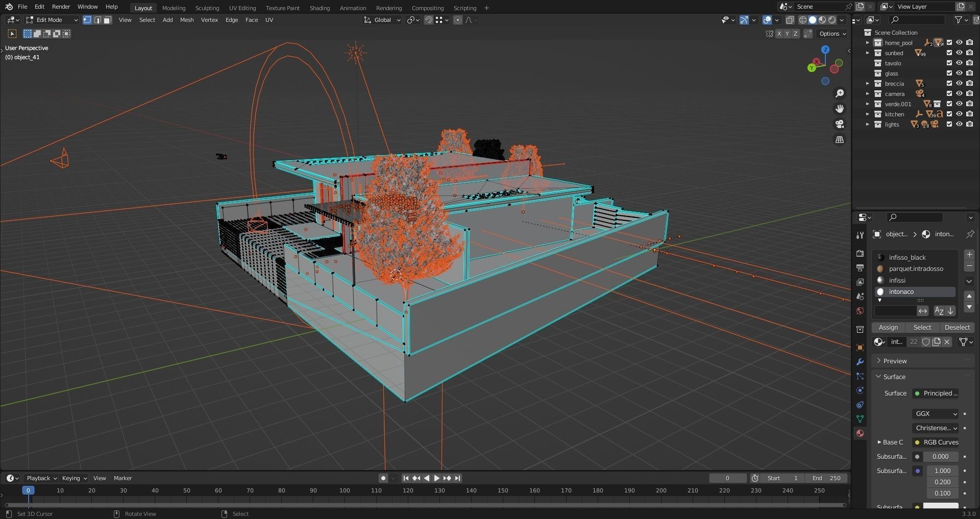Viewport: 980px width, 519px height.
Task: Hide the breccia collection in viewport
Action: click(960, 84)
